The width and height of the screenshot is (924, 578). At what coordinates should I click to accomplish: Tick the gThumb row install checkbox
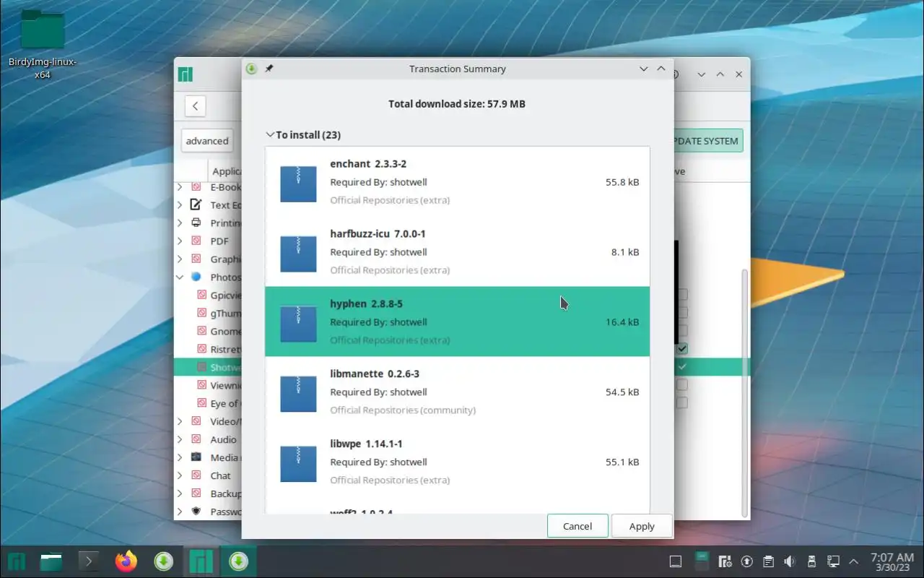(682, 313)
